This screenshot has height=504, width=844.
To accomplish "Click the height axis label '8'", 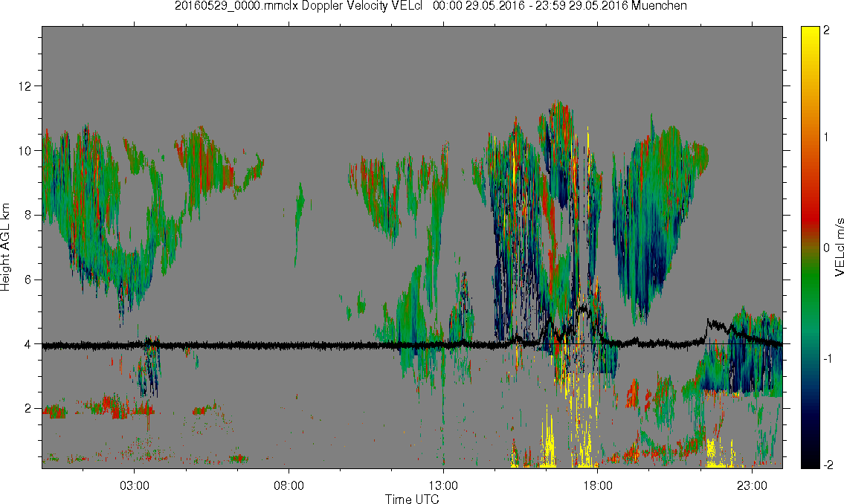I will click(x=28, y=215).
